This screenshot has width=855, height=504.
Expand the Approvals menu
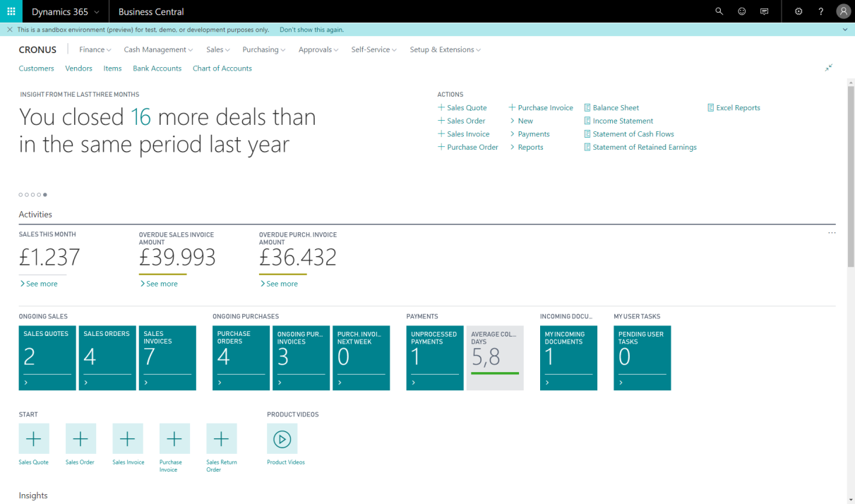[318, 49]
